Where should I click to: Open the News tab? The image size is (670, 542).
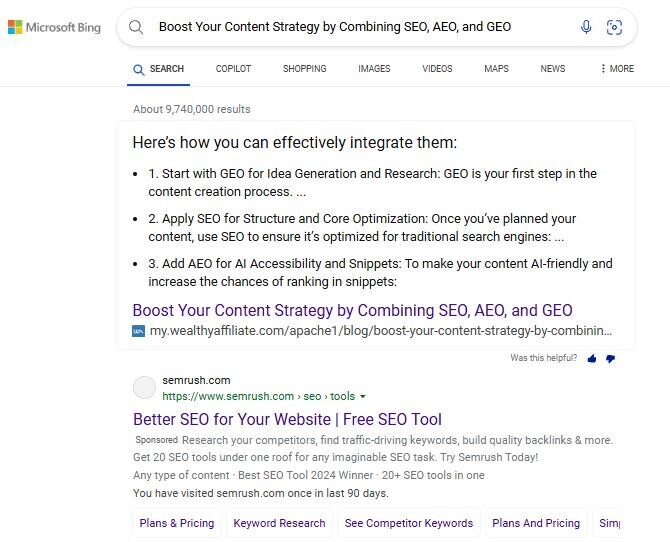pyautogui.click(x=552, y=69)
